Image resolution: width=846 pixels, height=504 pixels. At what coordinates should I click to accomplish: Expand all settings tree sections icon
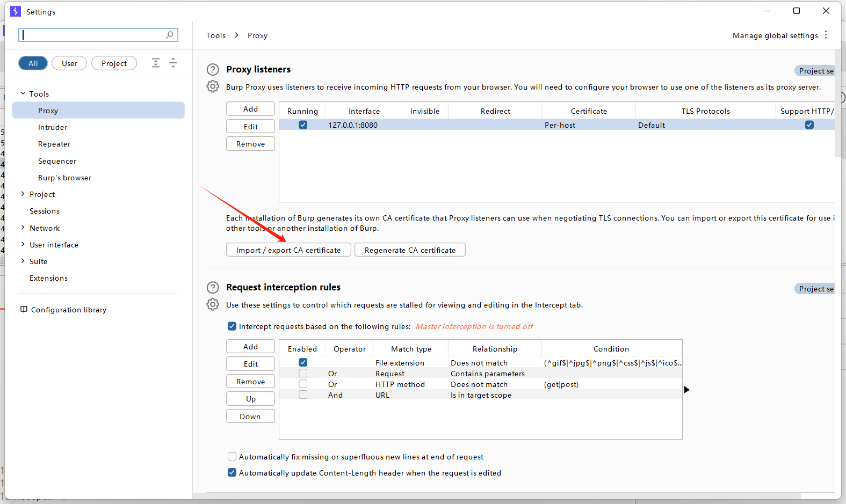[x=156, y=63]
